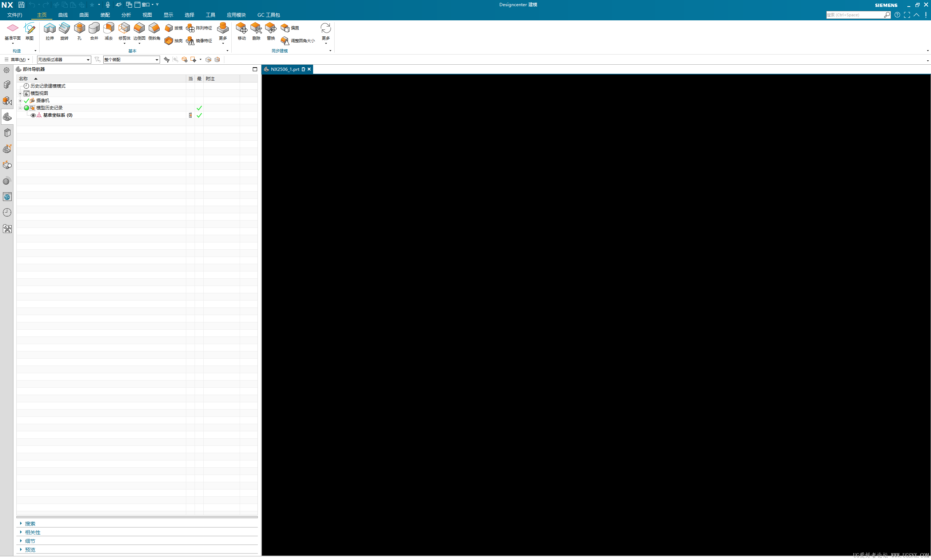
Task: Switch to the 曲线 ribbon tab
Action: tap(63, 15)
